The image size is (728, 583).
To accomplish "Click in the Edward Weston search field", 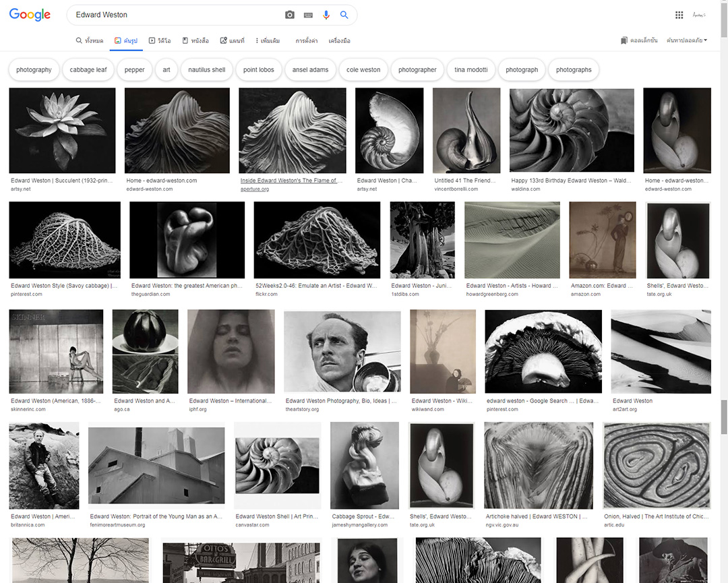I will pyautogui.click(x=175, y=15).
